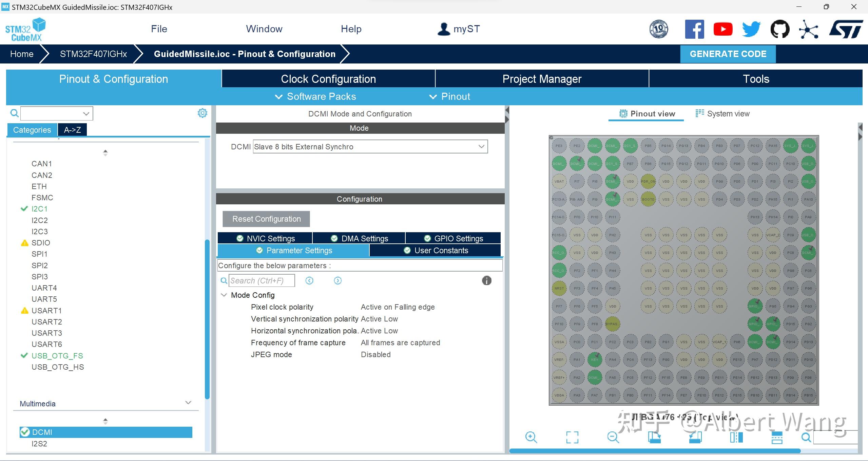Rotate the chip counter-clockwise
Image resolution: width=868 pixels, height=461 pixels.
click(695, 437)
